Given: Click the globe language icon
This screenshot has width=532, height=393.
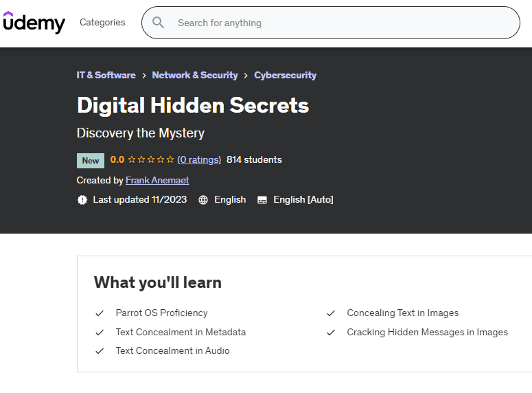Looking at the screenshot, I should pyautogui.click(x=203, y=200).
